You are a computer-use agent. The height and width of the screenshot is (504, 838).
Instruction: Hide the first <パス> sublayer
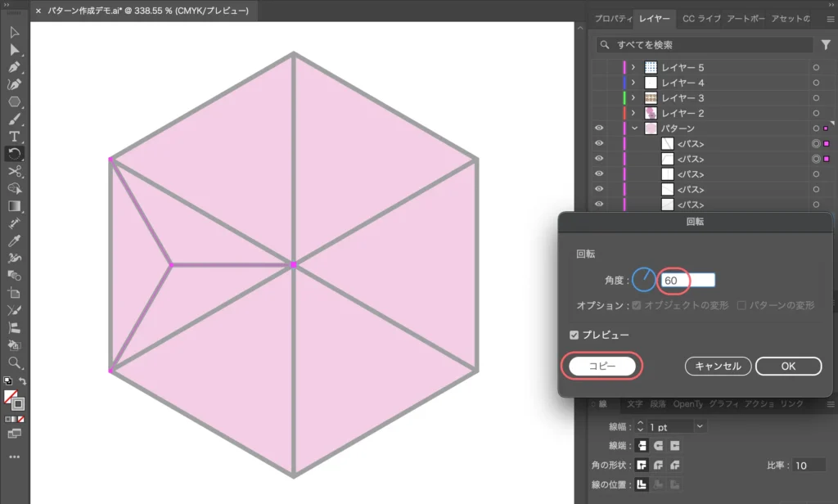coord(599,144)
